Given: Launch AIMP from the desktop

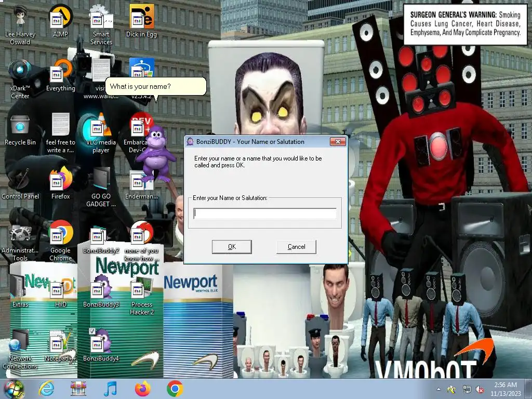Looking at the screenshot, I should [60, 21].
